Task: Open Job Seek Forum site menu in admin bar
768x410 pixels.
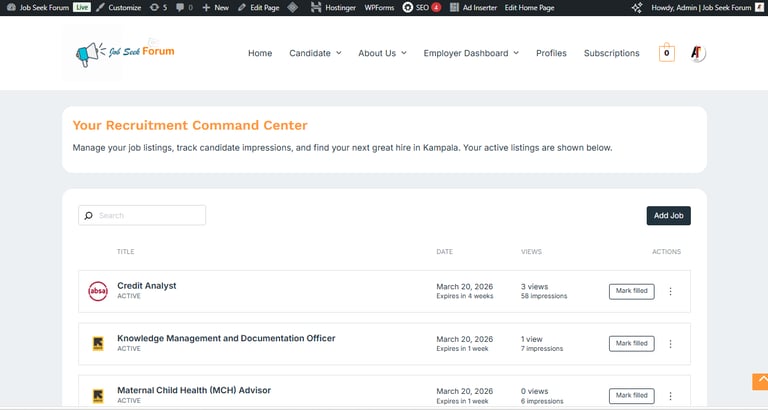Action: point(38,7)
